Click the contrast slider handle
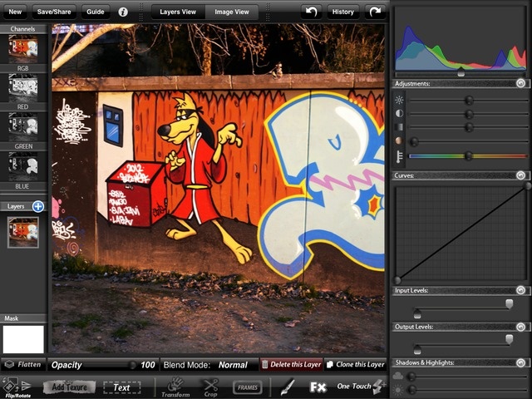Image resolution: width=532 pixels, height=399 pixels. click(x=469, y=114)
